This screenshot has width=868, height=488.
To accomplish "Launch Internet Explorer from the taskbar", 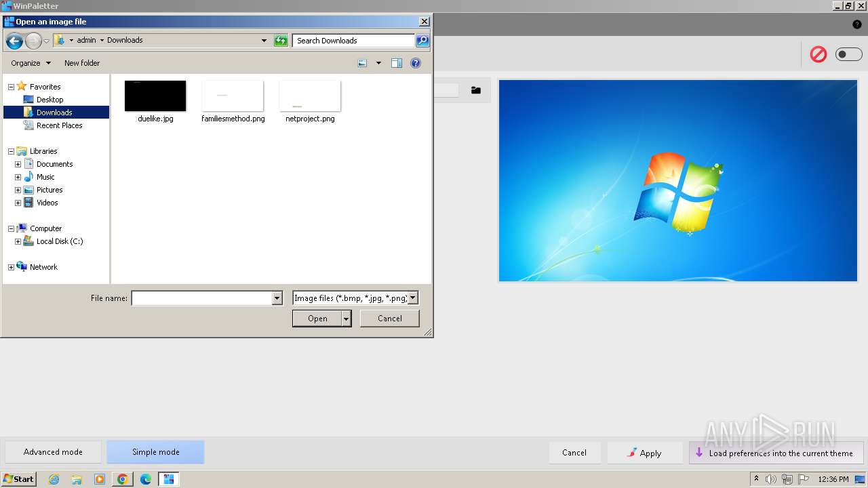I will (54, 479).
